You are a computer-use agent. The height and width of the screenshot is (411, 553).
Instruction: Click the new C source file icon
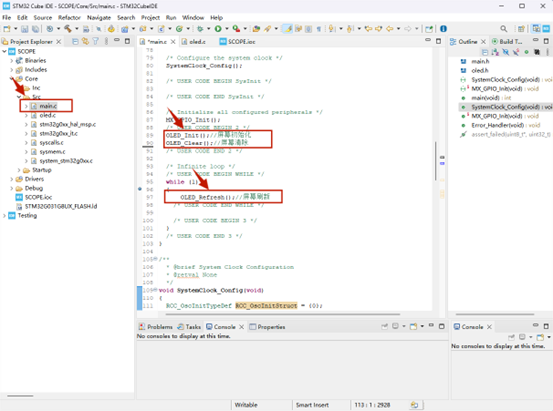coord(161,29)
